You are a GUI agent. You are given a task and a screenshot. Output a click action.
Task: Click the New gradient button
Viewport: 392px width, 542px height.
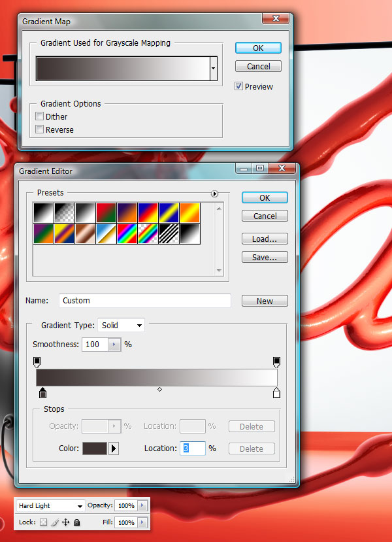(x=265, y=301)
